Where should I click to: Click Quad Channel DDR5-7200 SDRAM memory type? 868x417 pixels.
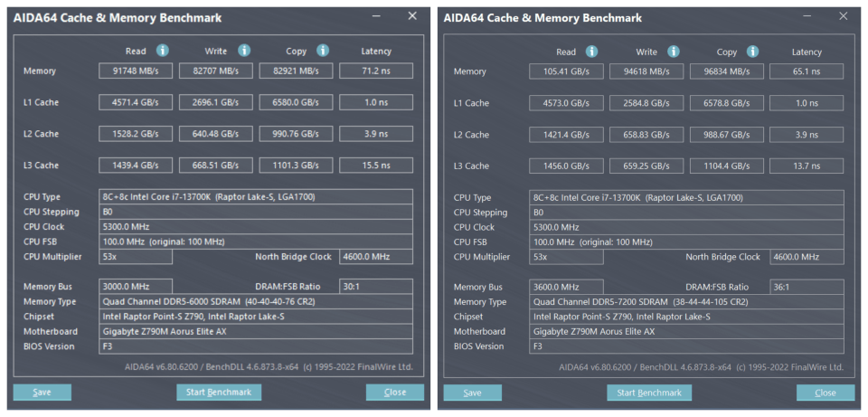click(x=686, y=302)
